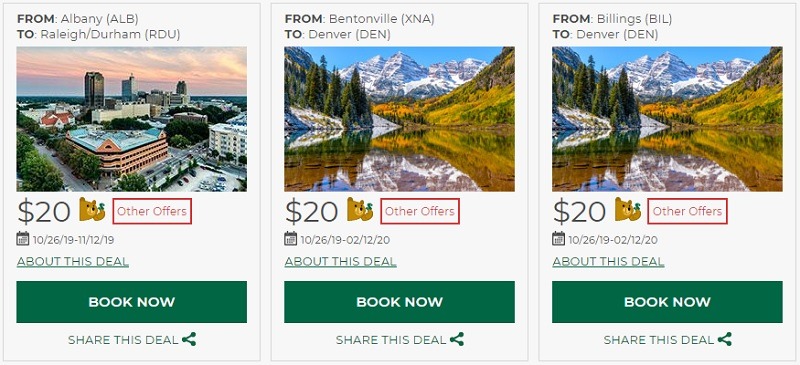Click the share icon on Billings deal

(x=724, y=339)
